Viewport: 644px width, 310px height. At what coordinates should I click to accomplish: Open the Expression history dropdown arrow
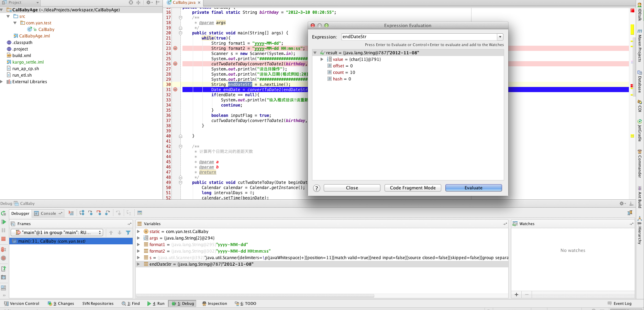(x=500, y=37)
